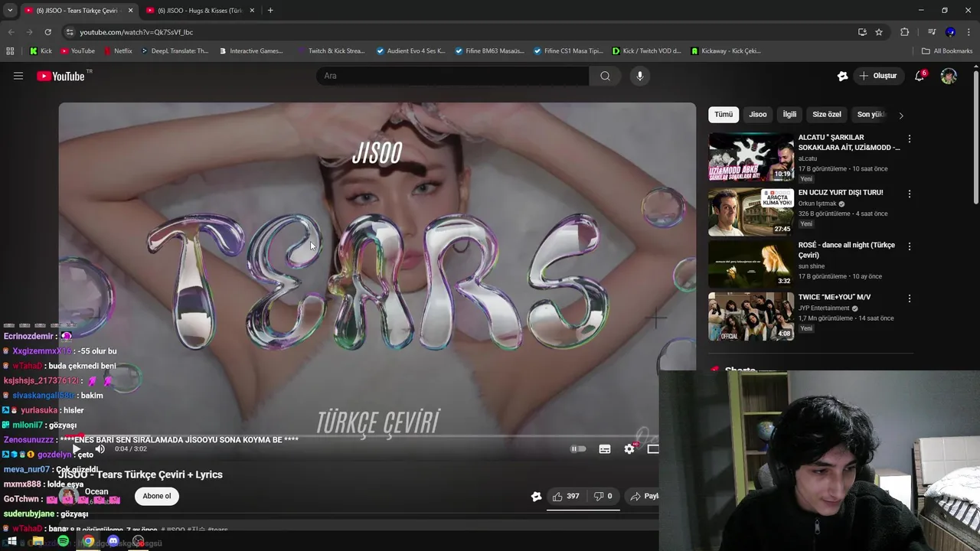Click the play button on the player
The height and width of the screenshot is (551, 980).
point(76,449)
